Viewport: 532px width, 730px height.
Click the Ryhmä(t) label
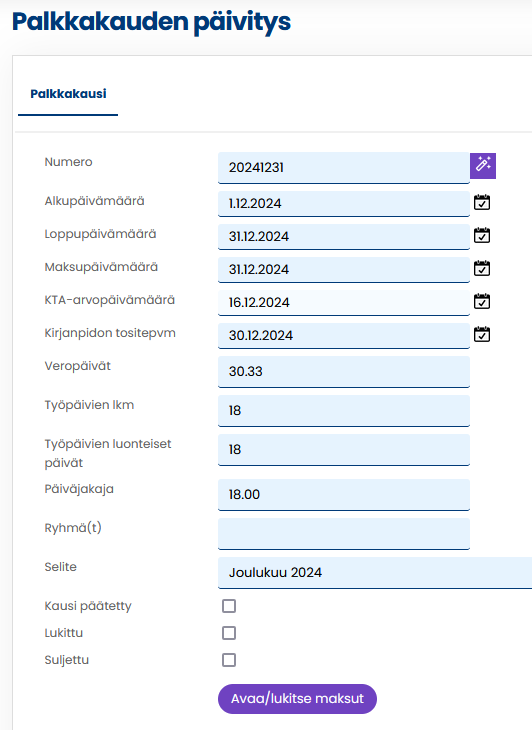[73, 528]
